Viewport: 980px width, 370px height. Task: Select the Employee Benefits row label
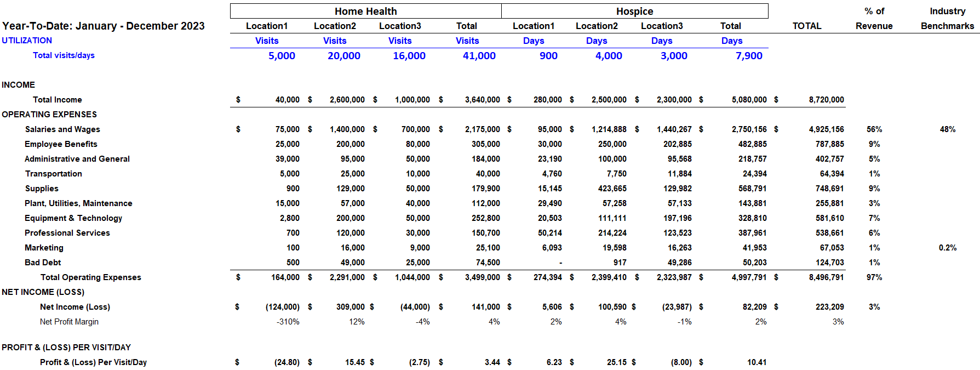(61, 144)
